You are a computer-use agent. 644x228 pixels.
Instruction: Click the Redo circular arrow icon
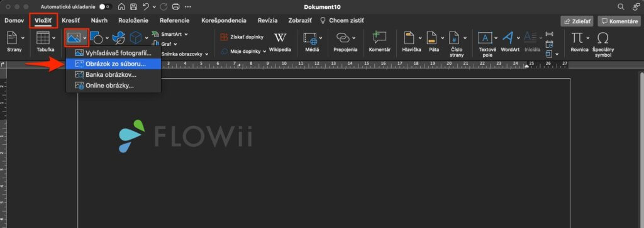point(164,6)
